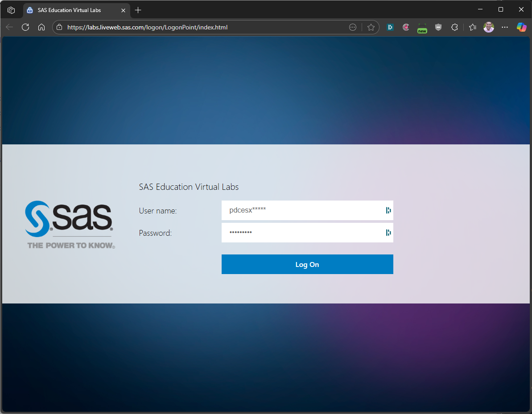
Task: Click the Refresh page button
Action: point(25,27)
